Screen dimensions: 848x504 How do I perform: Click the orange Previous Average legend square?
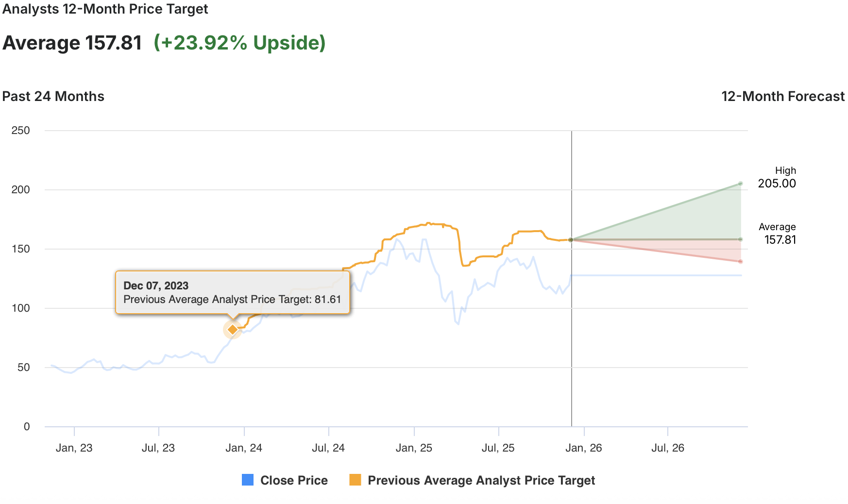click(x=355, y=480)
